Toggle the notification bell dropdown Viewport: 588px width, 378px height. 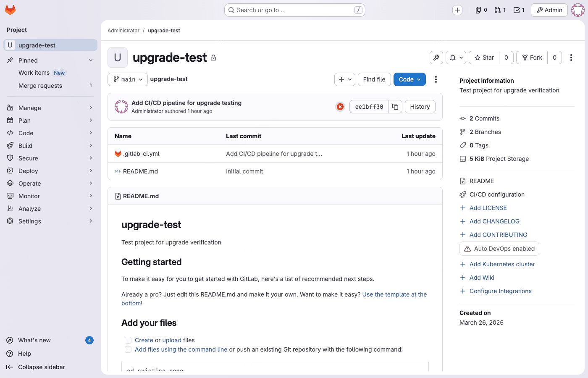click(456, 58)
